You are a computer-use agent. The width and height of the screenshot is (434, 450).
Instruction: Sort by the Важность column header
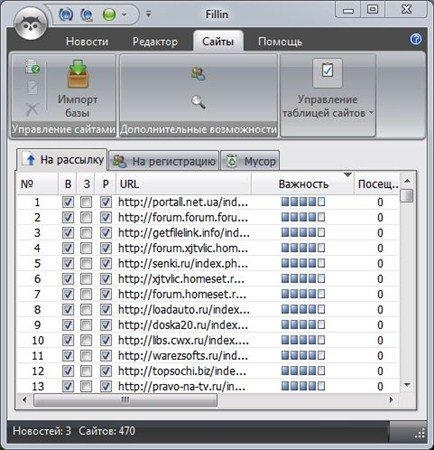[303, 184]
